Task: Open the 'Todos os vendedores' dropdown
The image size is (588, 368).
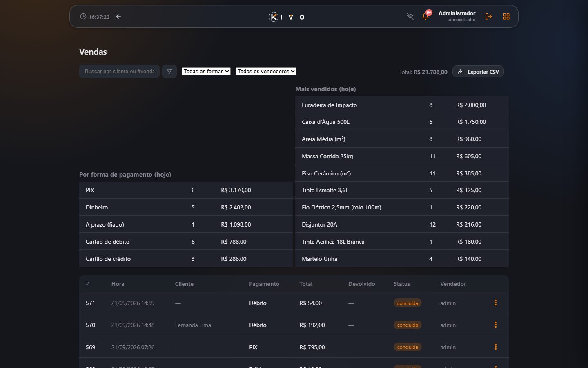Action: [266, 71]
